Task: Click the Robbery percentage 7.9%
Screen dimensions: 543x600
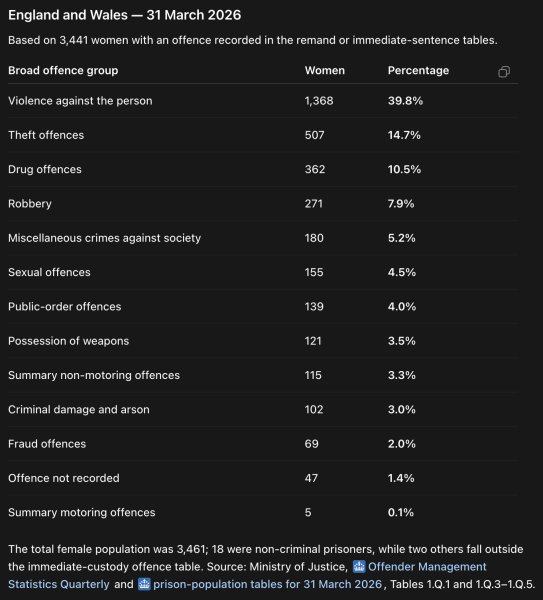Action: tap(401, 204)
